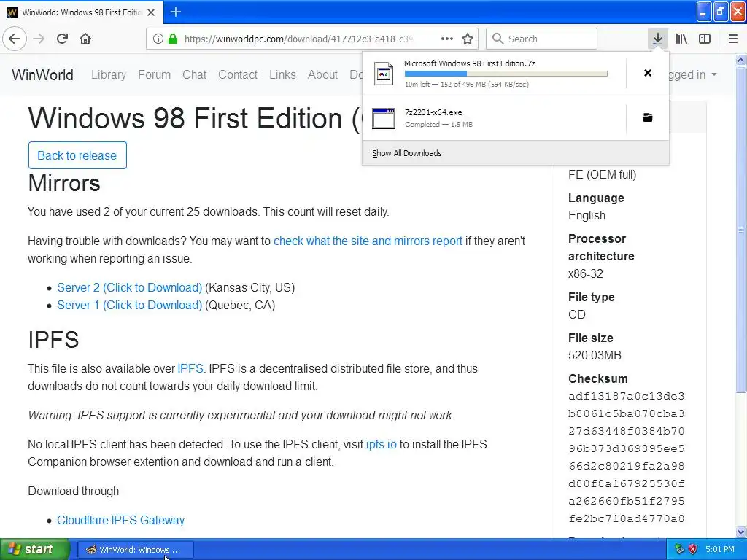Click the red security shield tray icon
Viewport: 747px width, 560px height.
tap(693, 549)
